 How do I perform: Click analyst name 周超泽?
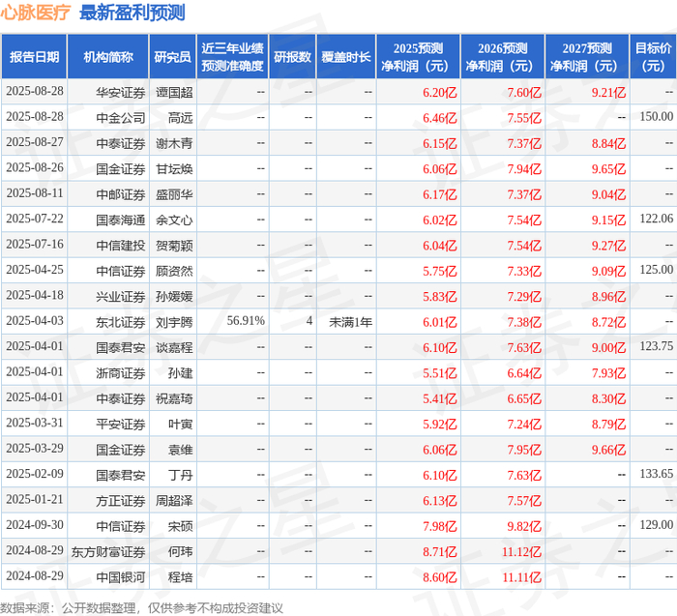point(174,500)
